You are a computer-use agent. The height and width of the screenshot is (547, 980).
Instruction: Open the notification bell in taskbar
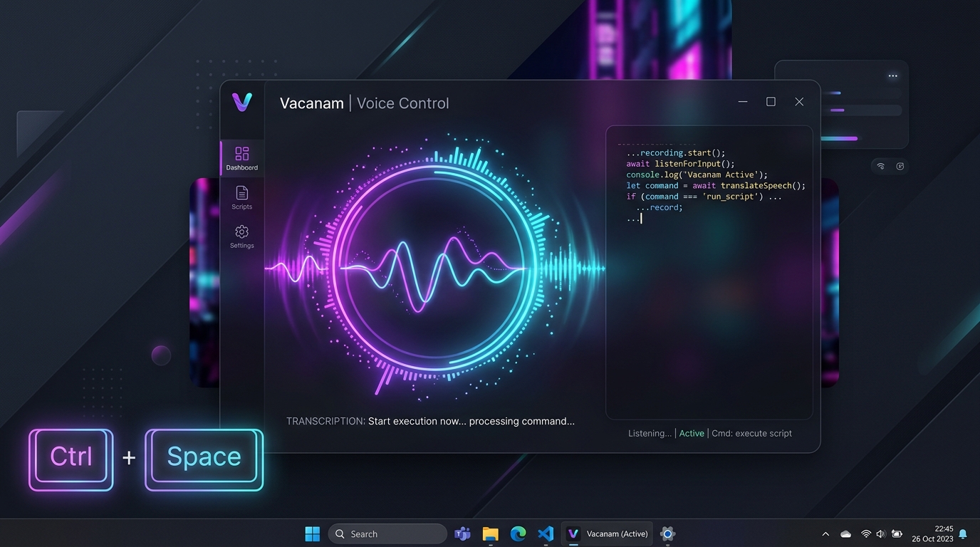click(x=963, y=534)
